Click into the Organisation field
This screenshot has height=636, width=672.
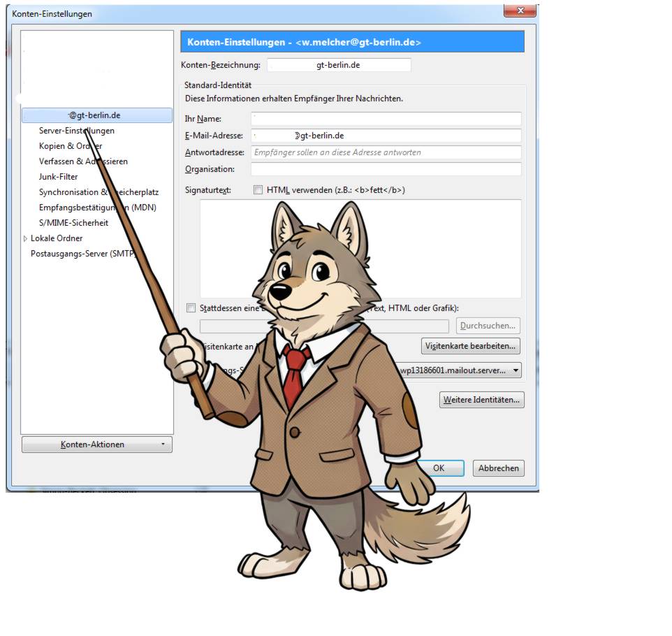click(386, 169)
